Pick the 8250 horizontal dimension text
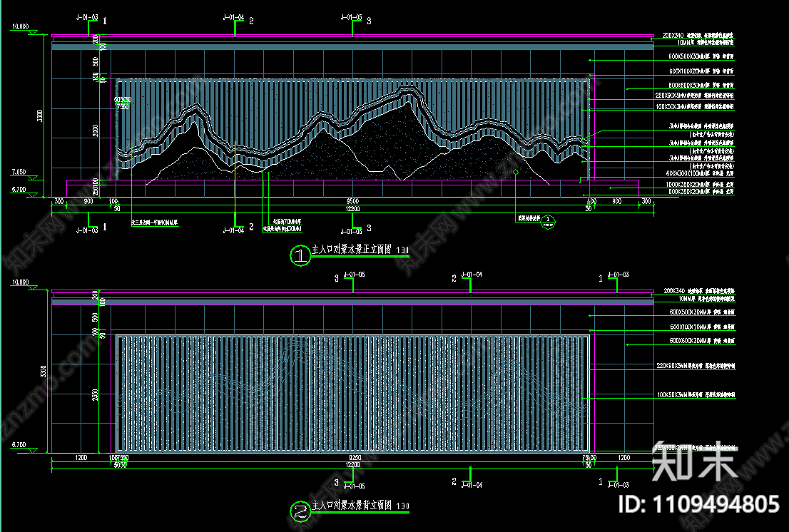This screenshot has height=532, width=789. coord(352,456)
